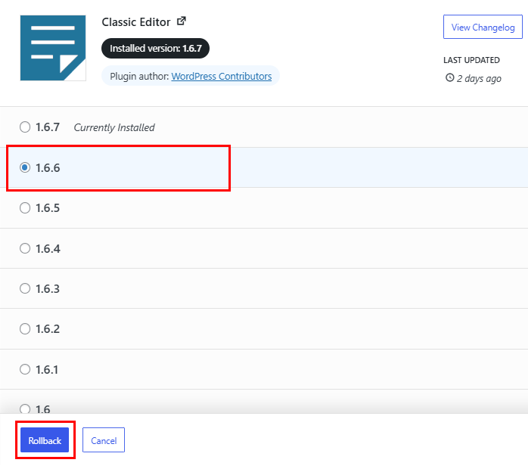Click the Classic Editor plugin logo
Screen dimensions: 528x465
[53, 48]
